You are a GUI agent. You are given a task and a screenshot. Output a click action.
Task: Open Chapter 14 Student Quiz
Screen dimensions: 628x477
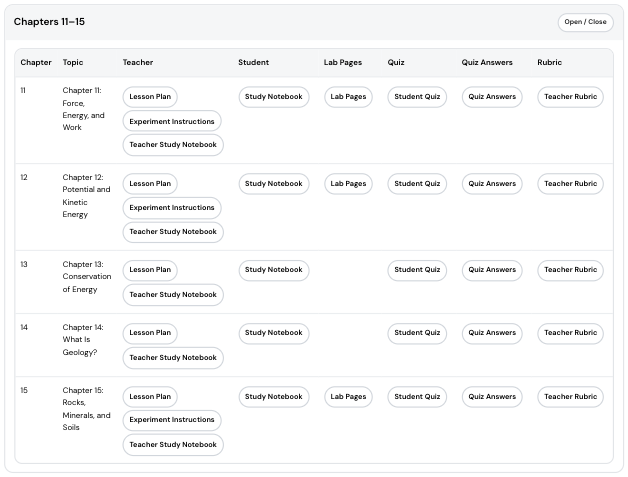pyautogui.click(x=417, y=333)
